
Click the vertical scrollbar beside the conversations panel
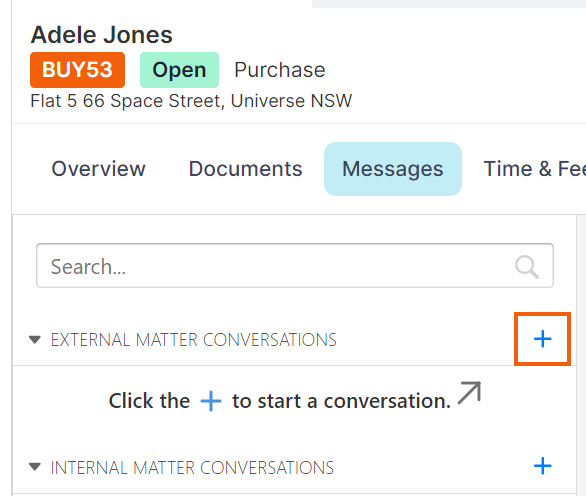(x=581, y=355)
